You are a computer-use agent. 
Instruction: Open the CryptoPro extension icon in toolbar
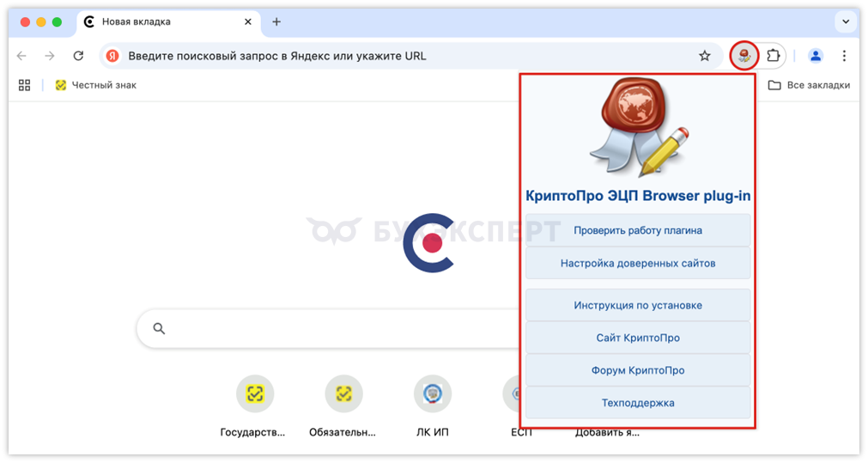(x=744, y=55)
